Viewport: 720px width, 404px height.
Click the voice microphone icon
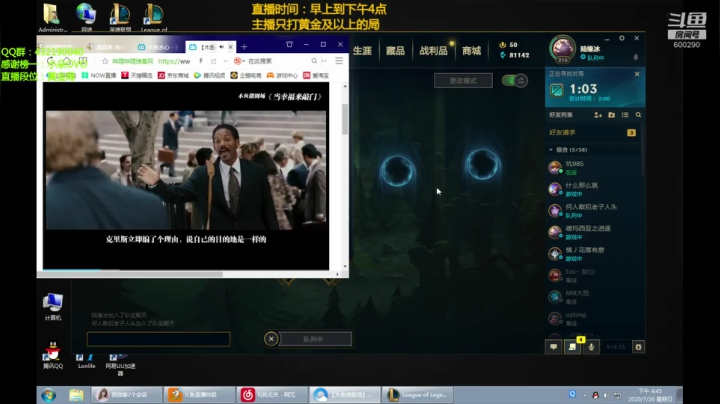pyautogui.click(x=591, y=347)
